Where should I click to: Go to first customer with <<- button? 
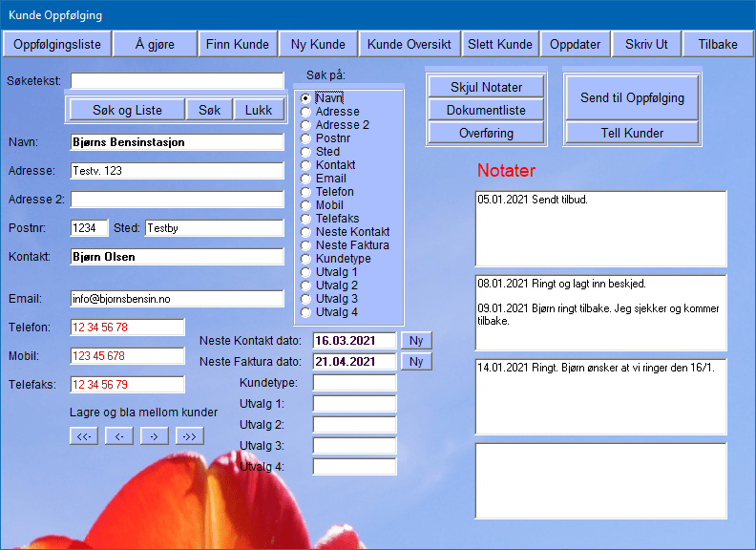pyautogui.click(x=84, y=436)
